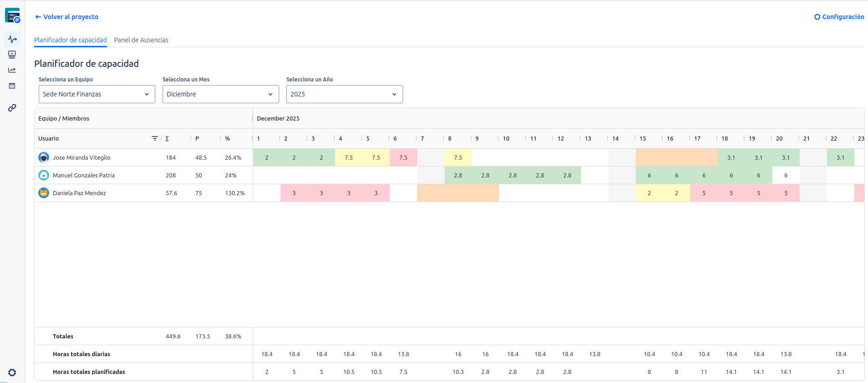The width and height of the screenshot is (868, 383).
Task: Click the app logo in the sidebar
Action: point(12,15)
